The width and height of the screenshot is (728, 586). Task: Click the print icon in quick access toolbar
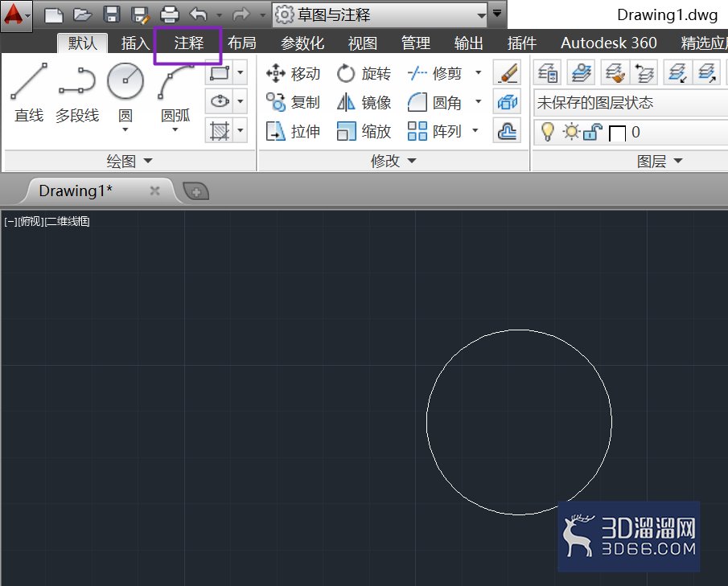pyautogui.click(x=169, y=14)
